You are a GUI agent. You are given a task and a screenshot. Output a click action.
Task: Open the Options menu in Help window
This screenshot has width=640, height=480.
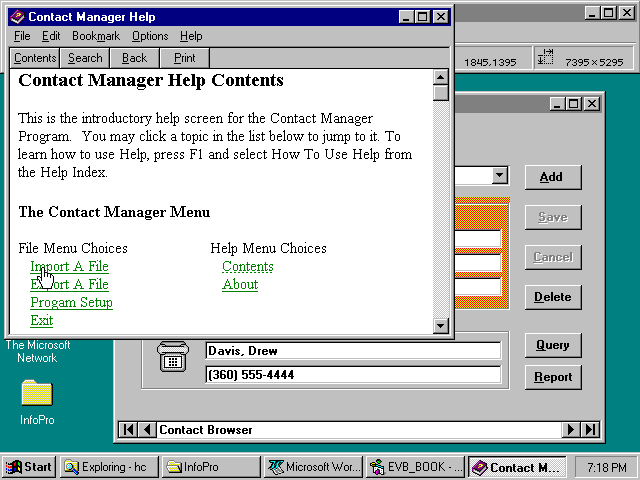[150, 36]
